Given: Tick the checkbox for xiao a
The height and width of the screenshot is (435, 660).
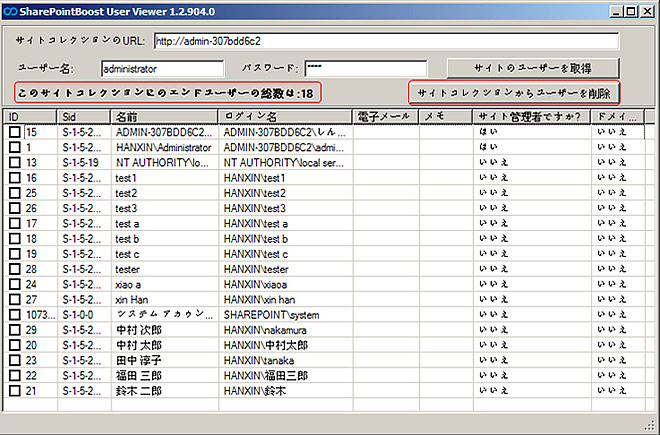Looking at the screenshot, I should click(x=15, y=284).
